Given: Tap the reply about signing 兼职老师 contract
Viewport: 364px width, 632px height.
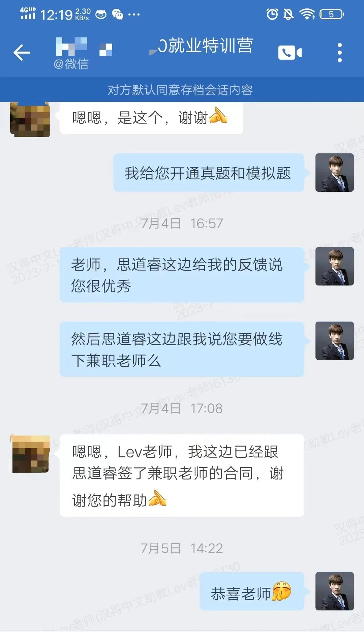Looking at the screenshot, I should [x=182, y=475].
